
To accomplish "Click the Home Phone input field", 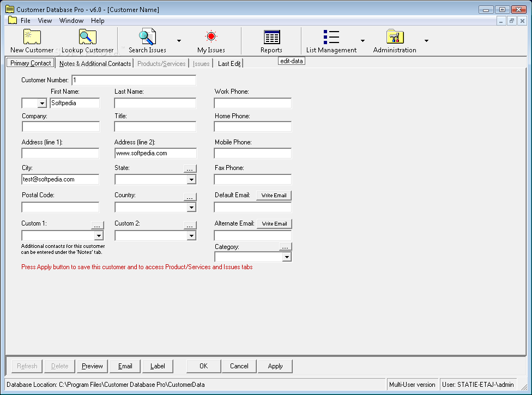I will pyautogui.click(x=253, y=126).
